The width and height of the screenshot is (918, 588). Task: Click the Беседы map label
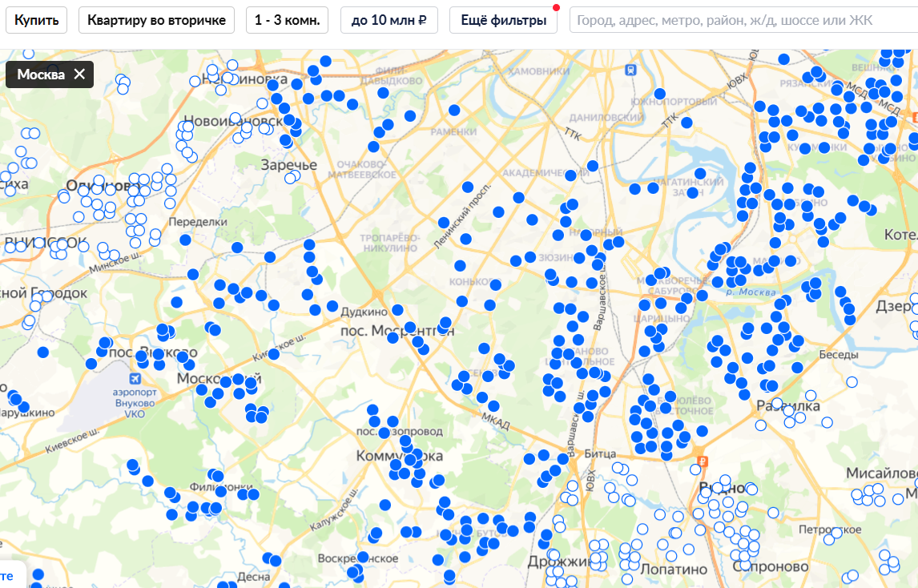(x=839, y=354)
